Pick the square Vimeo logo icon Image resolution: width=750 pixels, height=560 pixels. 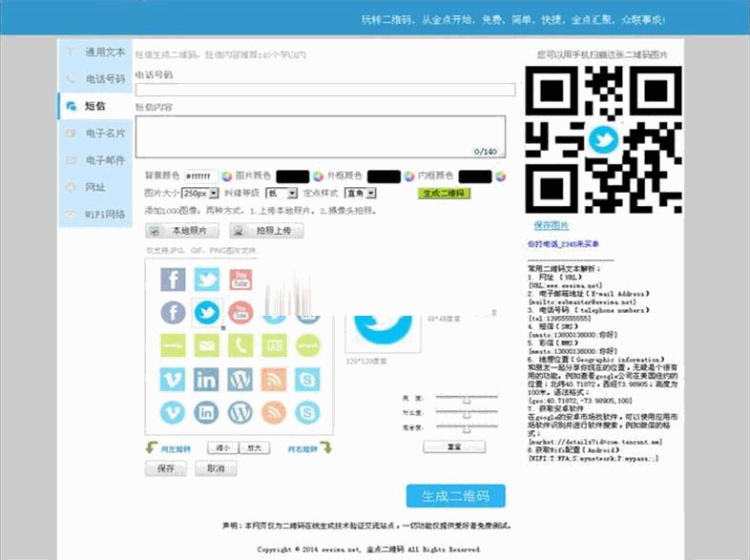click(x=173, y=380)
